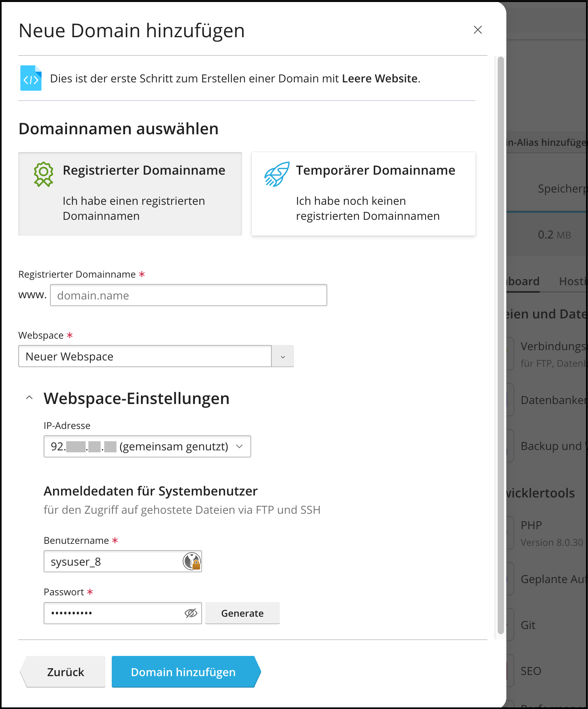Click the Generate password button

(242, 613)
